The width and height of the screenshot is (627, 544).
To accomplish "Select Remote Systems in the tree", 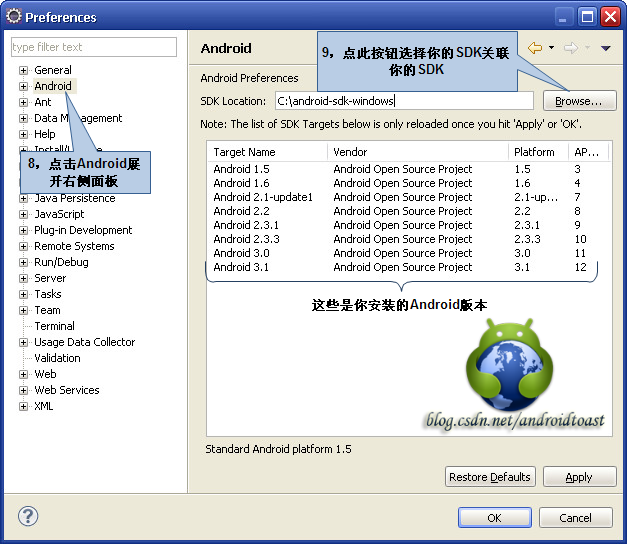I will coord(74,246).
